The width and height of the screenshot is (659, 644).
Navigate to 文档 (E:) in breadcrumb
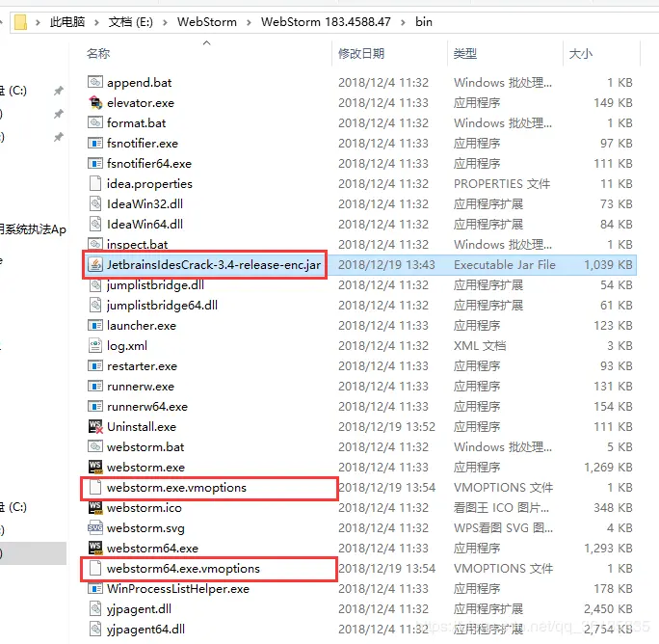(131, 22)
